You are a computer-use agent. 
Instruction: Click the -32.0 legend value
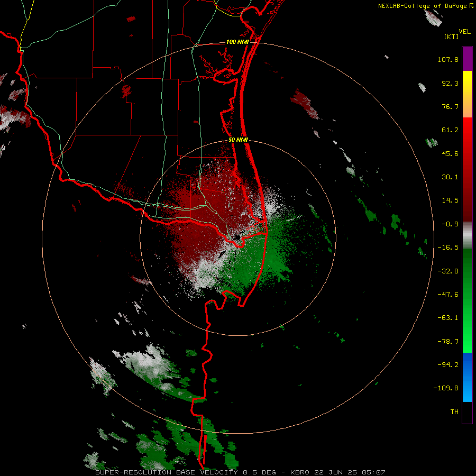pyautogui.click(x=448, y=271)
